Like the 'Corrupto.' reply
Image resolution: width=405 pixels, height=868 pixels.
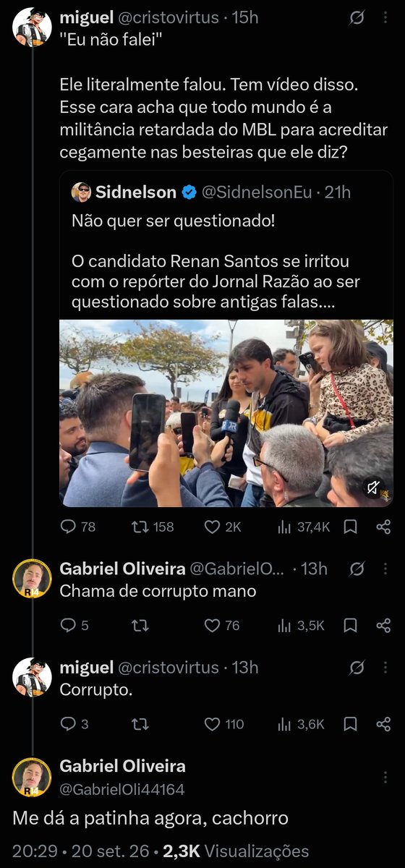click(223, 724)
